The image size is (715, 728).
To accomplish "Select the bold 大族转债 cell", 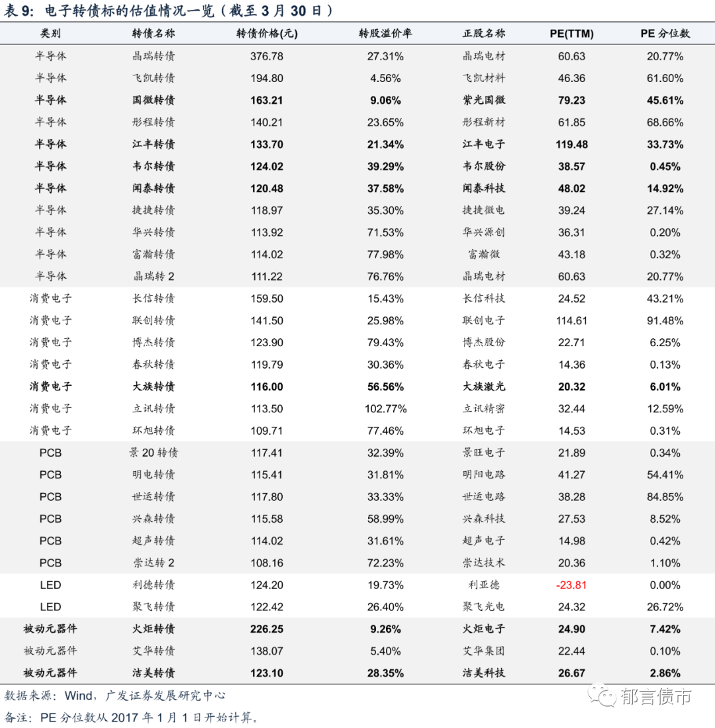I will pos(154,387).
